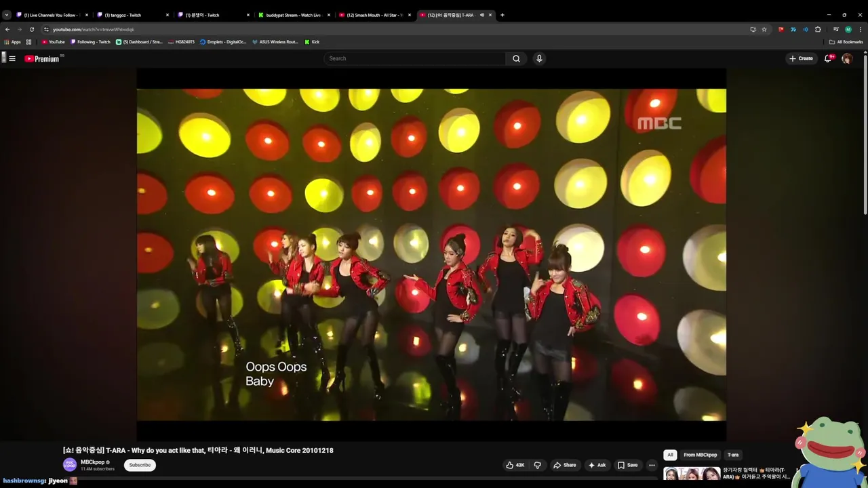Switch to buddypat Stream Kick tab

point(293,15)
